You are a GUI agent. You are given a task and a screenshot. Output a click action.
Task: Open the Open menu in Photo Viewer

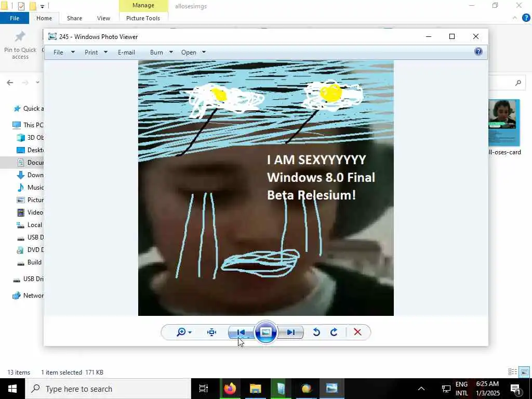click(x=189, y=52)
